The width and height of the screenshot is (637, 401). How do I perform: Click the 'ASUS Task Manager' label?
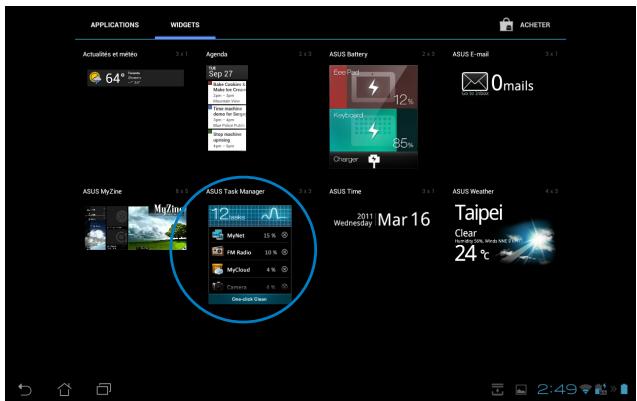pyautogui.click(x=235, y=191)
